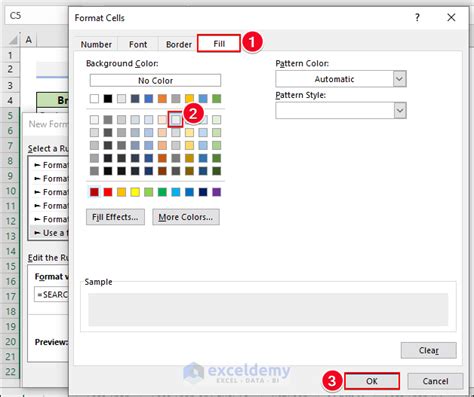The width and height of the screenshot is (474, 397).
Task: Select dark red standard color
Action: pyautogui.click(x=94, y=192)
